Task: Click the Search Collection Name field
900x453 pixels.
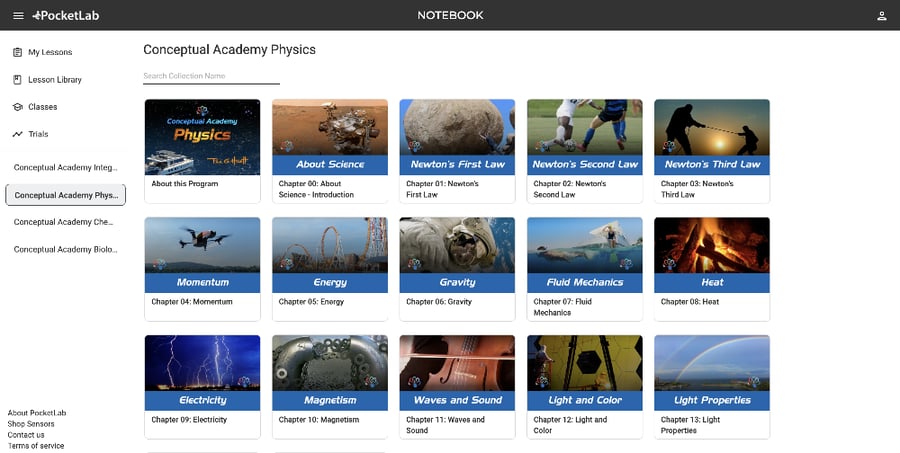Action: [211, 76]
